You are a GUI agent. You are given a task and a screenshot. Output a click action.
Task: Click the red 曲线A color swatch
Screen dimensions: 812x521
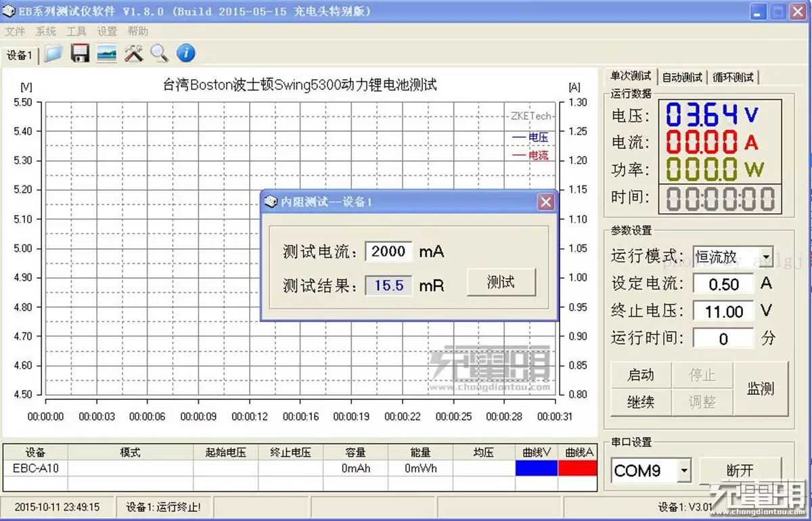click(x=578, y=468)
